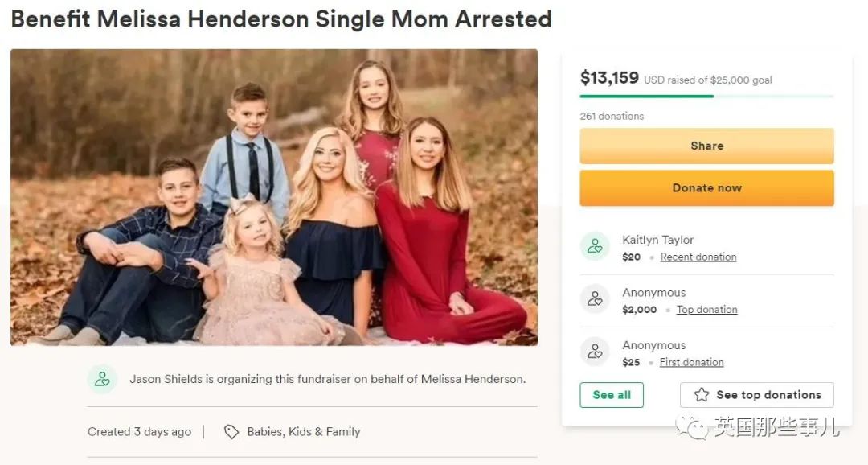The image size is (868, 465).
Task: Open the First donation link
Action: (x=691, y=363)
